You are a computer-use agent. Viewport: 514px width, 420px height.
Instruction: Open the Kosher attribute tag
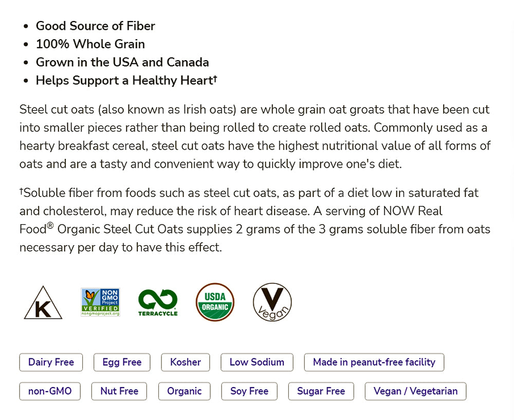(186, 362)
